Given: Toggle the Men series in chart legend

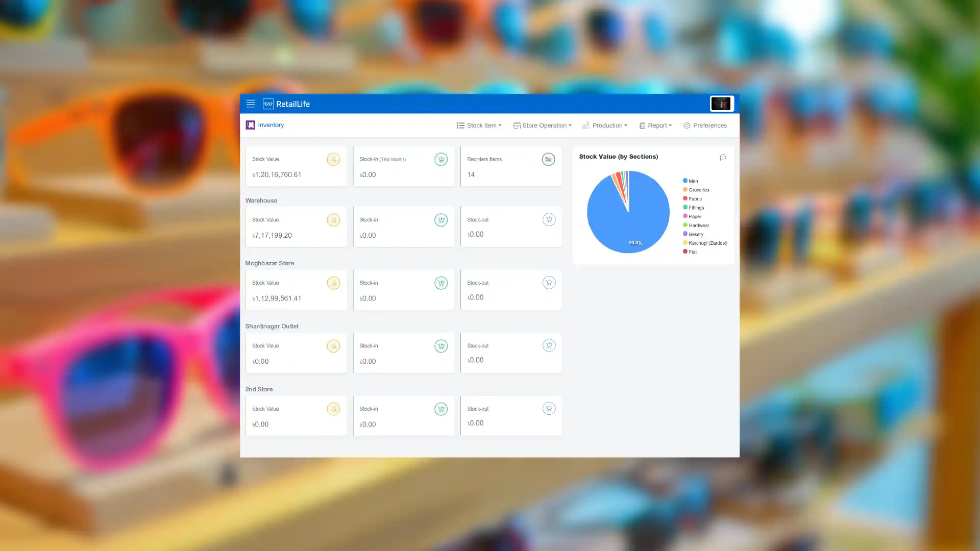Looking at the screenshot, I should click(690, 181).
